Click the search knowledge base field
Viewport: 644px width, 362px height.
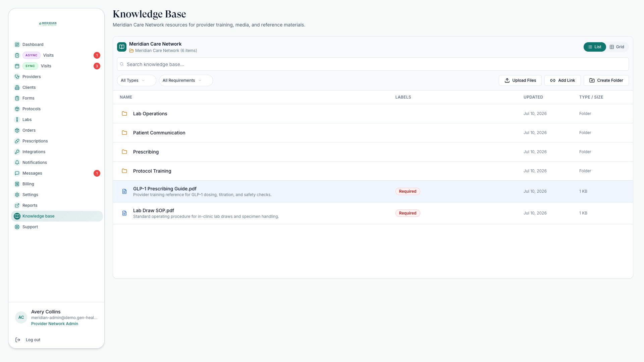tap(373, 64)
